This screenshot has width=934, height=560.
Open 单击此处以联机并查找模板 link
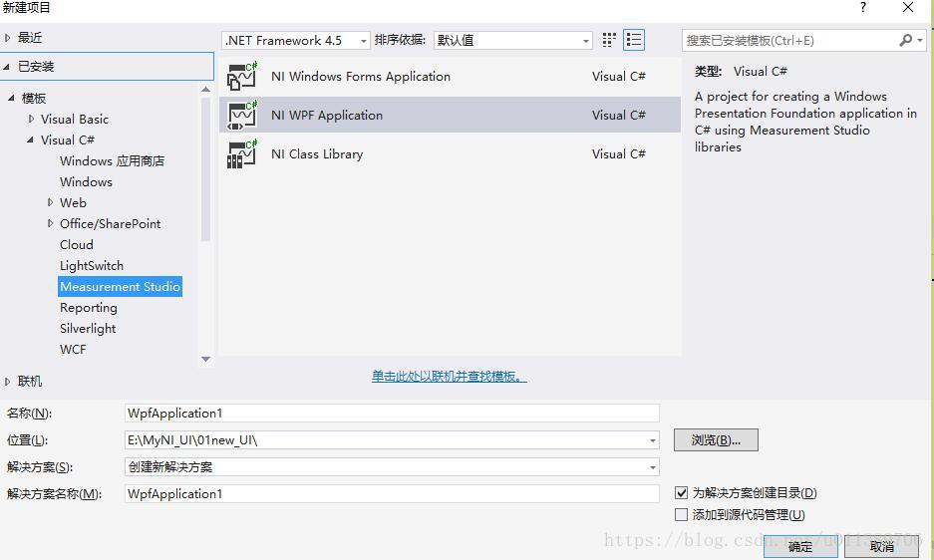[450, 377]
